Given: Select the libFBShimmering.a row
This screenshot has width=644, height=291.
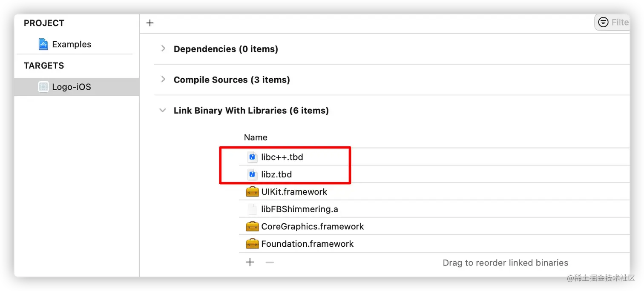Looking at the screenshot, I should (x=434, y=209).
